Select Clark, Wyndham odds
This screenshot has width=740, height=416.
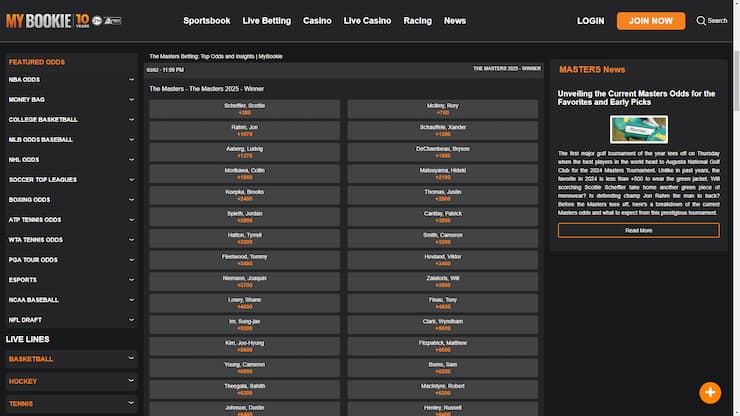[443, 325]
